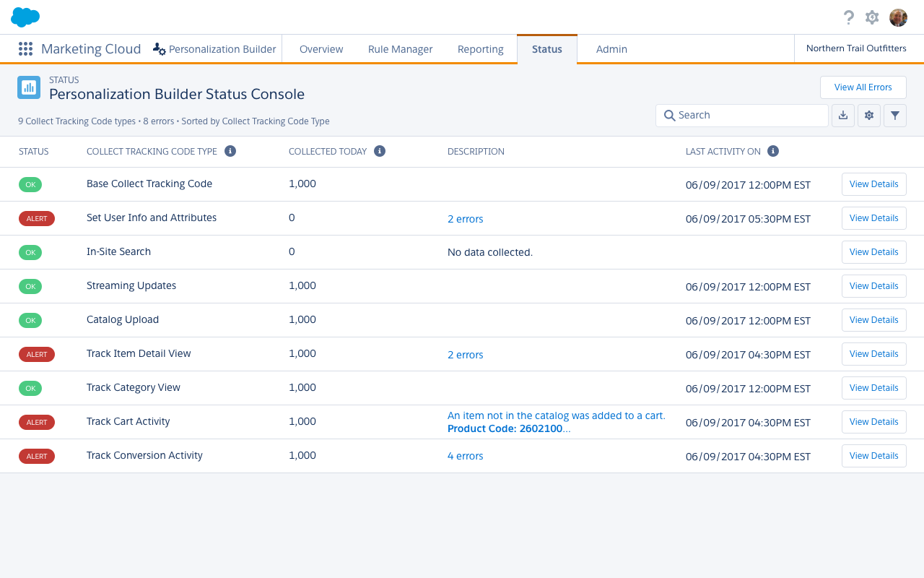924x578 pixels.
Task: Click the Marketing Cloud title
Action: tap(91, 49)
